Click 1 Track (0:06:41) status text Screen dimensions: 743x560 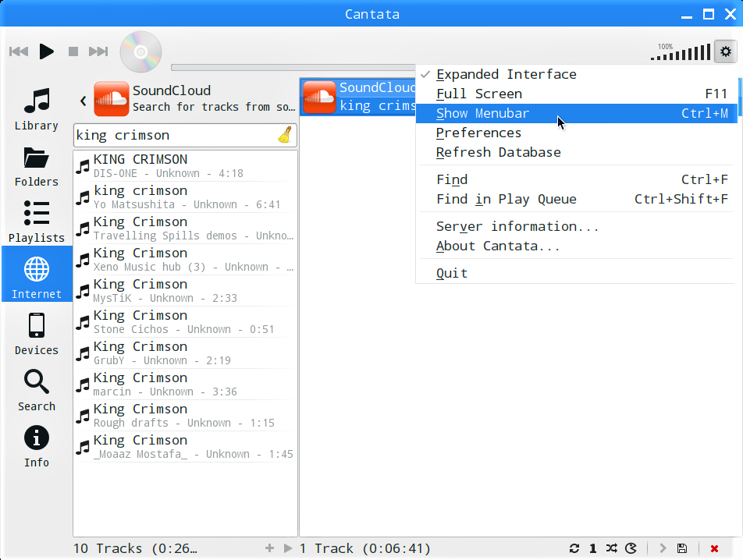[365, 548]
